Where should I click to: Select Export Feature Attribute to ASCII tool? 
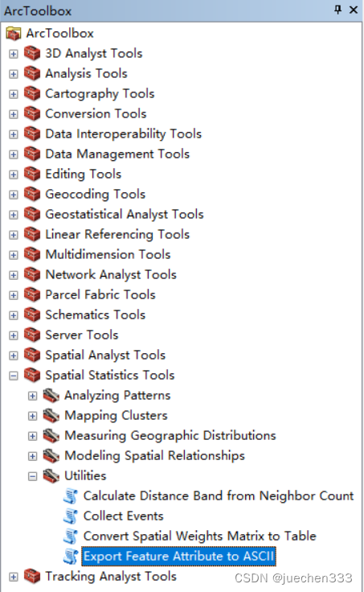coord(179,556)
